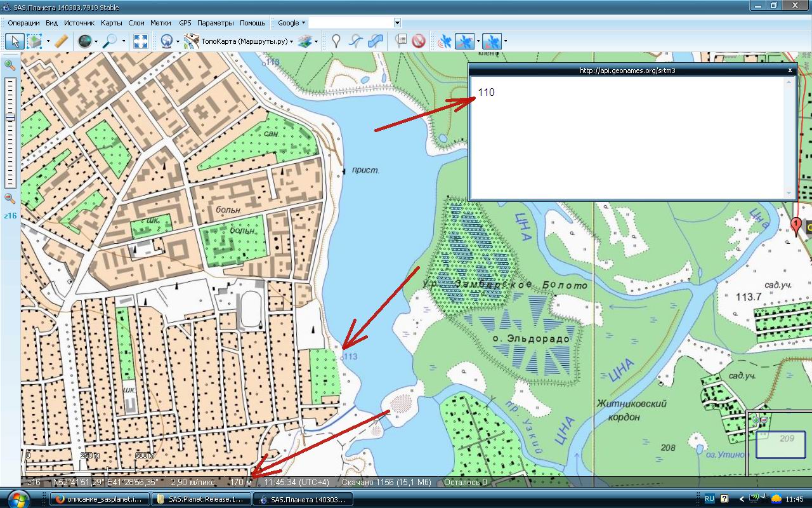Open the Параметры menu
The image size is (812, 508).
(215, 23)
